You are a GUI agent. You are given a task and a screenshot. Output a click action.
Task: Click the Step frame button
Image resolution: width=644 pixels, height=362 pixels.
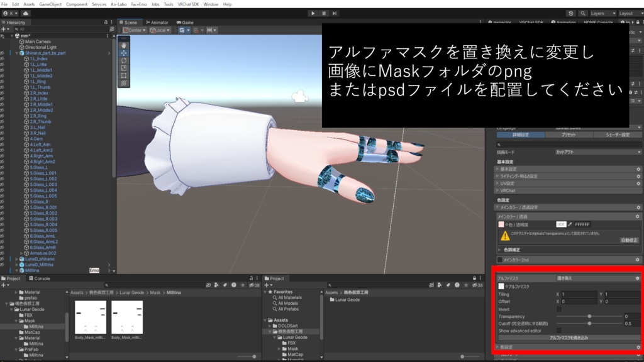335,13
